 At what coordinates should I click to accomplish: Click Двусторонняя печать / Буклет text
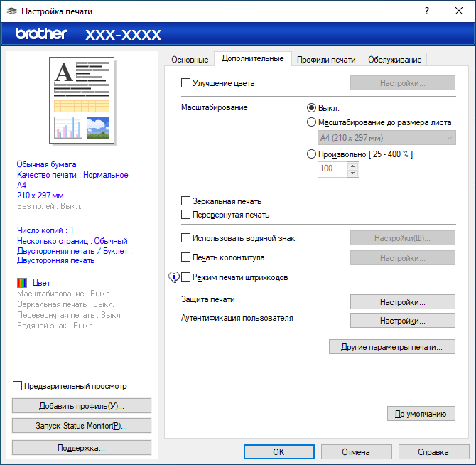(75, 255)
